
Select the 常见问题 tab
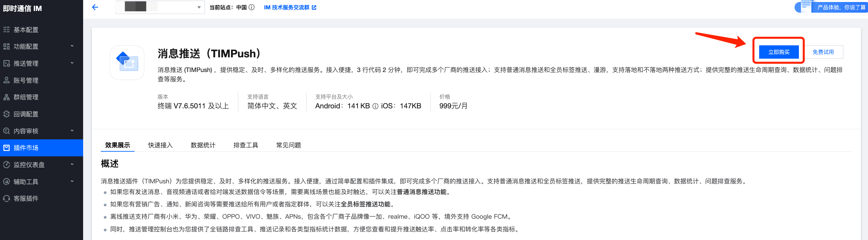tap(288, 145)
